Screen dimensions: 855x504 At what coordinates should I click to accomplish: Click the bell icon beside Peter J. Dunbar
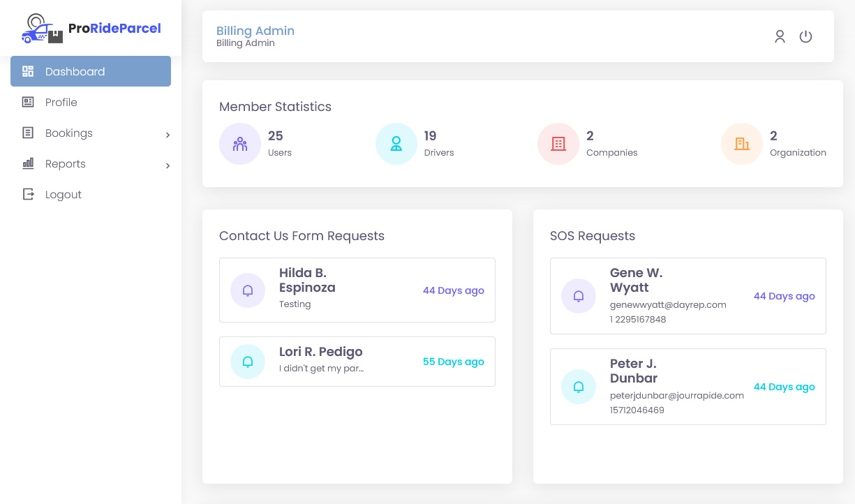pyautogui.click(x=579, y=387)
